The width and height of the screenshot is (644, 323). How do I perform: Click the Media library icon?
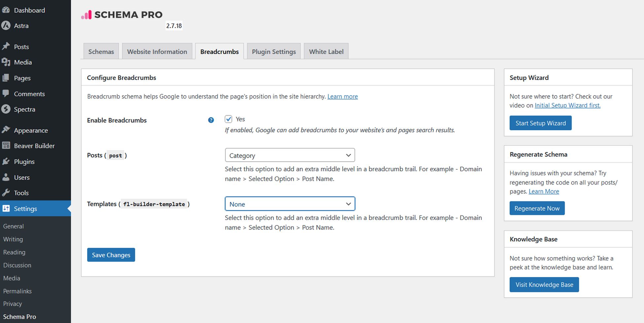click(6, 62)
